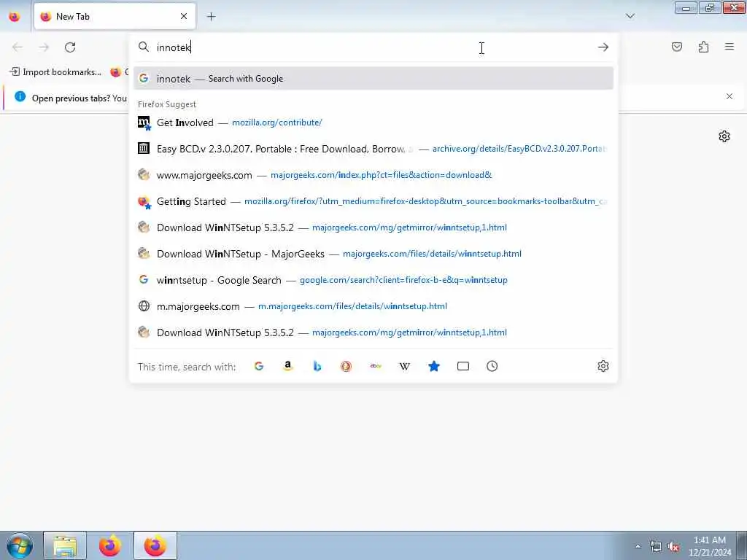Screen dimensions: 747x560
Task: Click the network tray icon
Action: coord(656,547)
